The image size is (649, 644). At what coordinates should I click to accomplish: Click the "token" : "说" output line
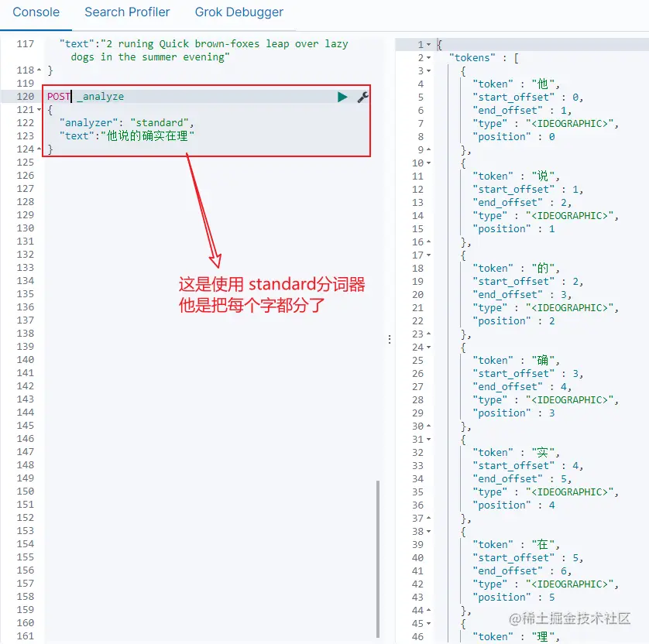coord(516,176)
